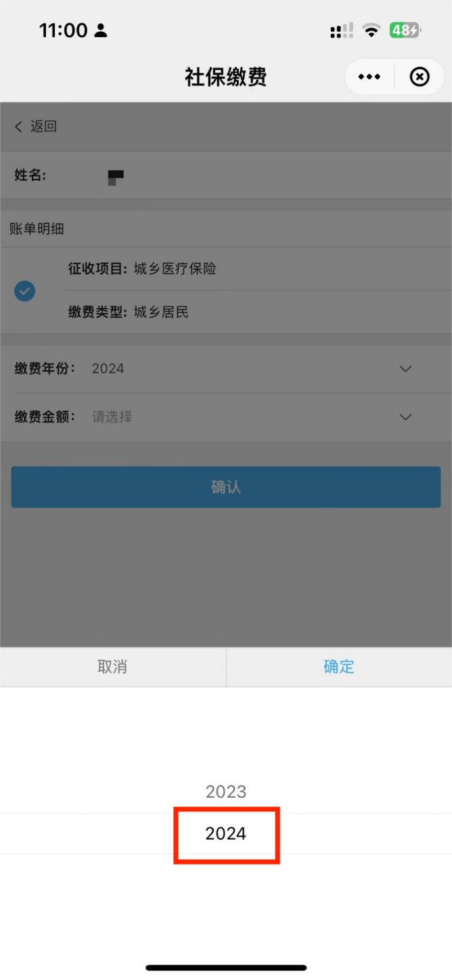Select 2023 in the year picker

point(226,792)
